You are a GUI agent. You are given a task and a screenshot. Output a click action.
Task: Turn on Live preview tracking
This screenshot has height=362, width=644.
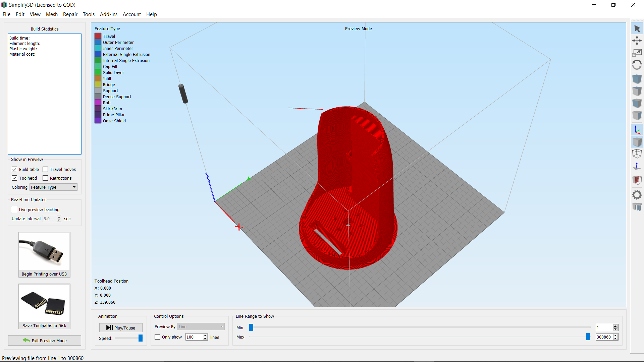(14, 209)
